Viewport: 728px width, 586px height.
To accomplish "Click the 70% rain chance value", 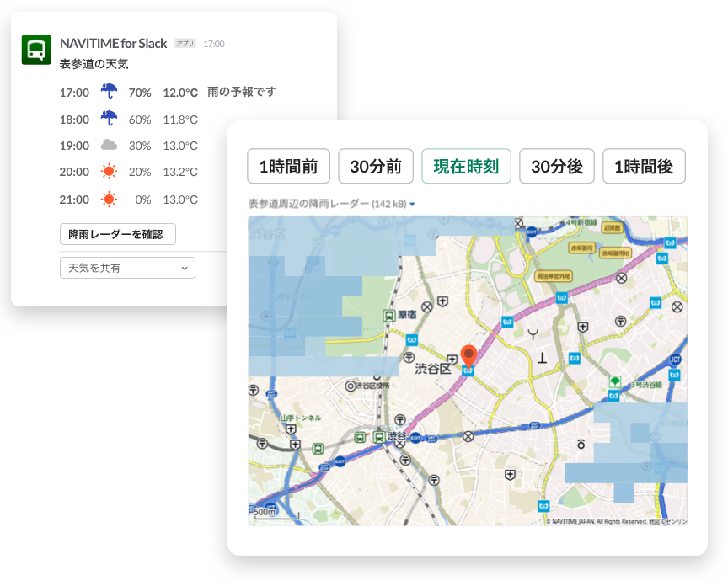I will 140,93.
